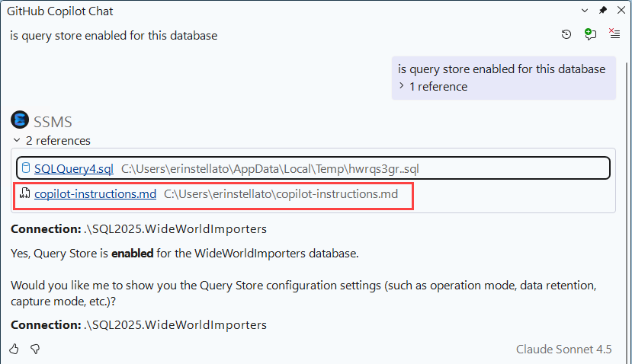
Task: Click the GitHub Copilot Chat title
Action: click(x=60, y=11)
